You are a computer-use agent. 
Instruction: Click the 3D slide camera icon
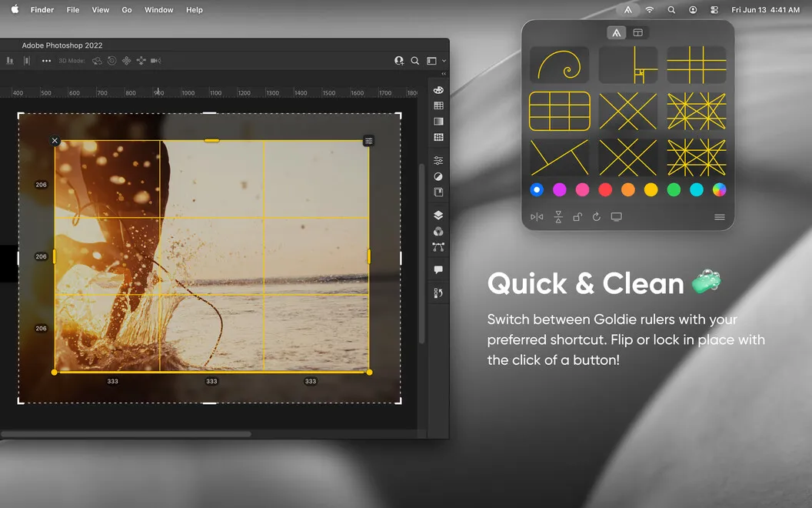pos(141,61)
